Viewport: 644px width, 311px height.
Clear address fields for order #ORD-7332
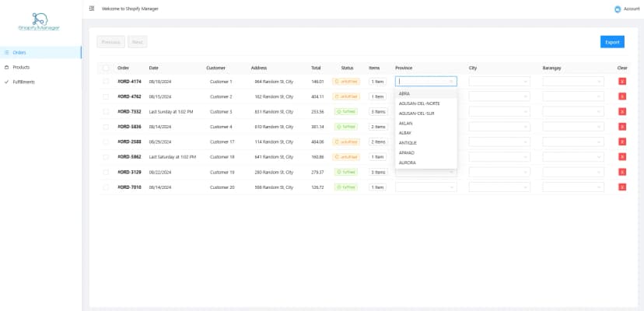pyautogui.click(x=622, y=112)
